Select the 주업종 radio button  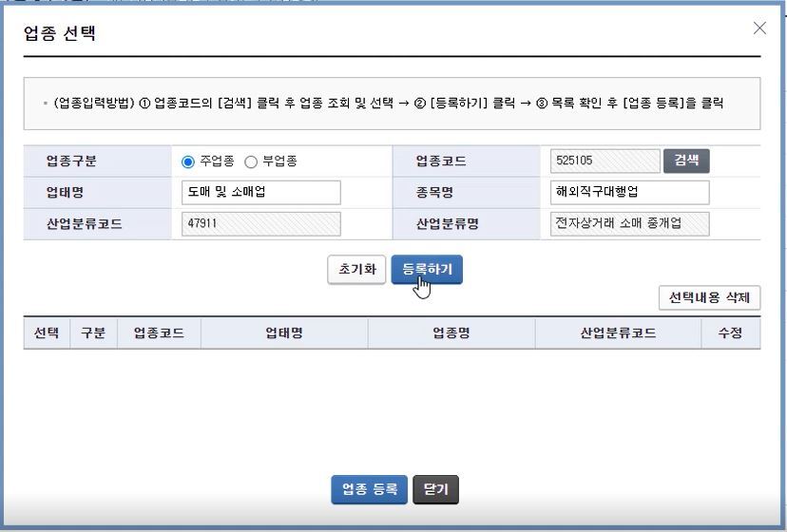point(187,161)
